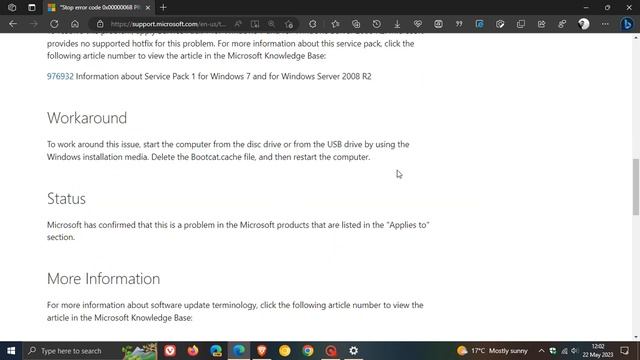Open Edge Settings and more menu

pyautogui.click(x=605, y=24)
